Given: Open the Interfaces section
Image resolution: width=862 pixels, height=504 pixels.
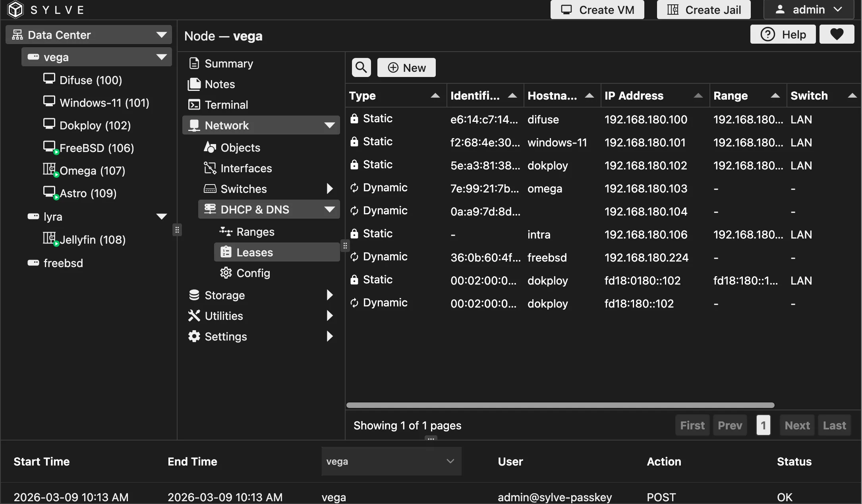Looking at the screenshot, I should (246, 168).
